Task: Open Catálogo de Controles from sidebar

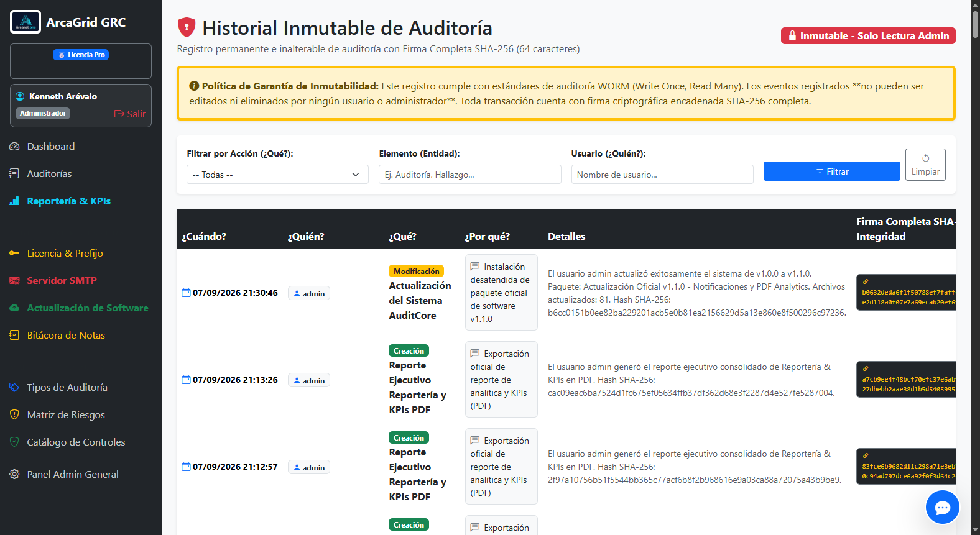Action: (x=76, y=442)
